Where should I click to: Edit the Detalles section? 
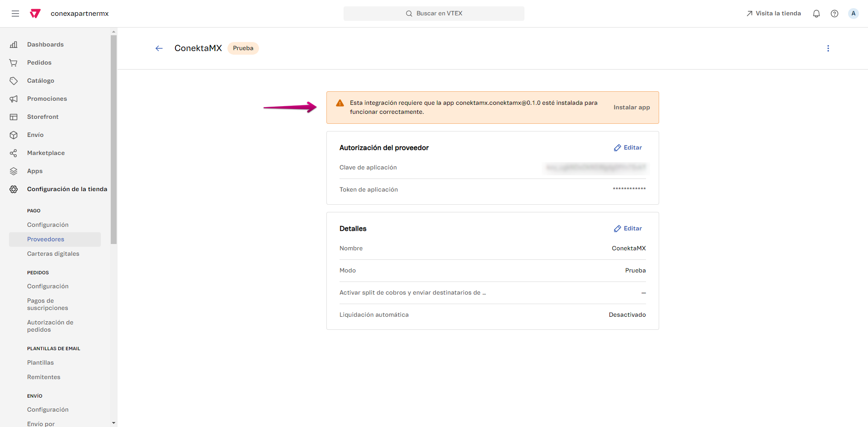pyautogui.click(x=628, y=229)
